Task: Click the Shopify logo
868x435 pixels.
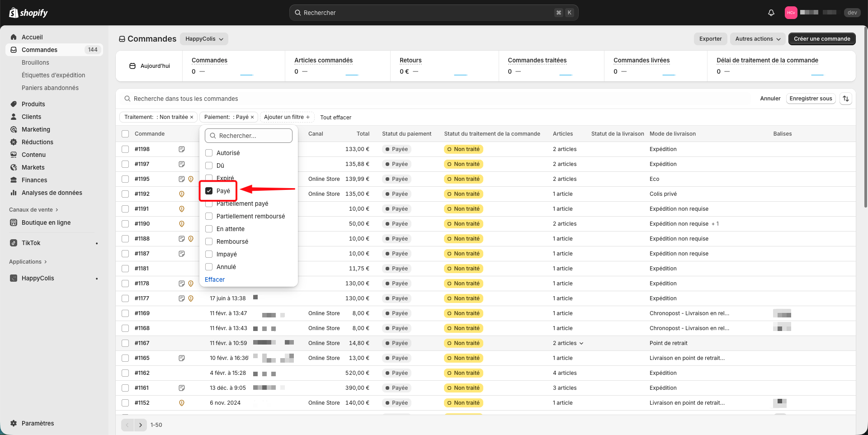Action: click(28, 13)
